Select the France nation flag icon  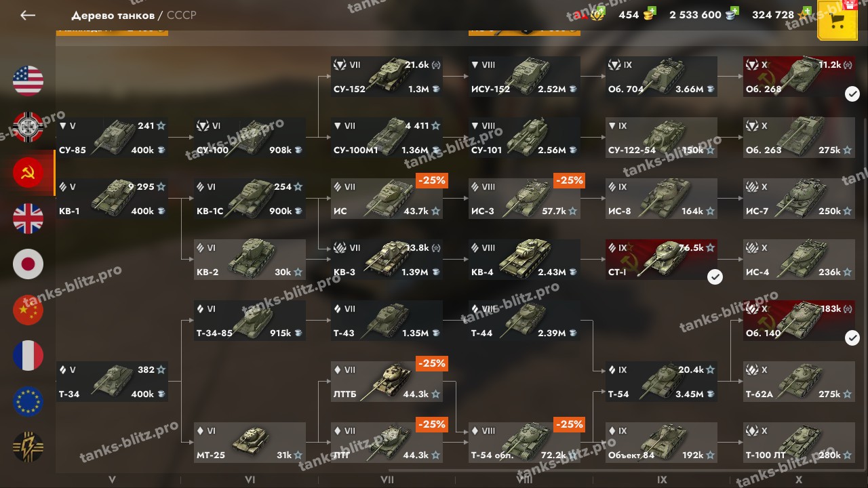tap(28, 356)
